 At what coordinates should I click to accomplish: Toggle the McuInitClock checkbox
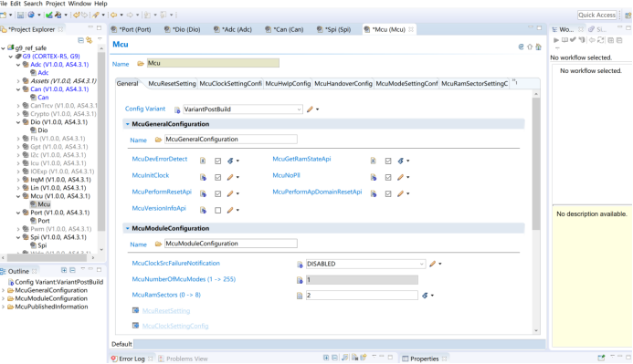218,177
